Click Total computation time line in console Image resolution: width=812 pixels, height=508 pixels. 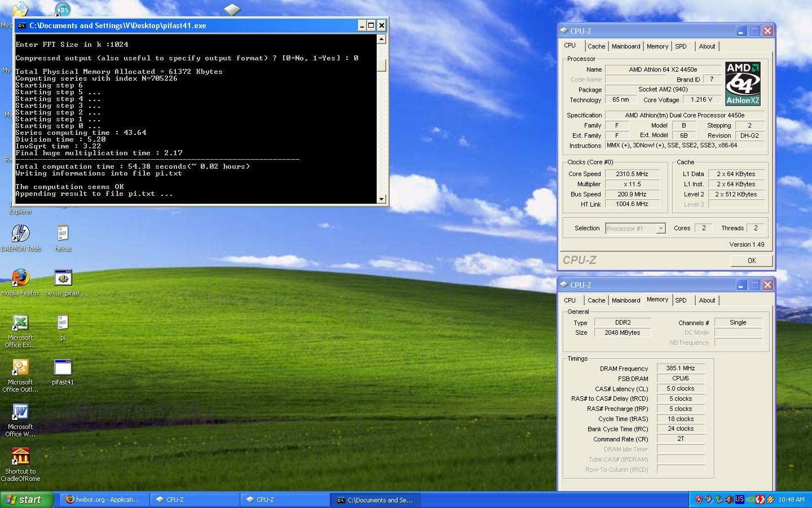tap(133, 167)
